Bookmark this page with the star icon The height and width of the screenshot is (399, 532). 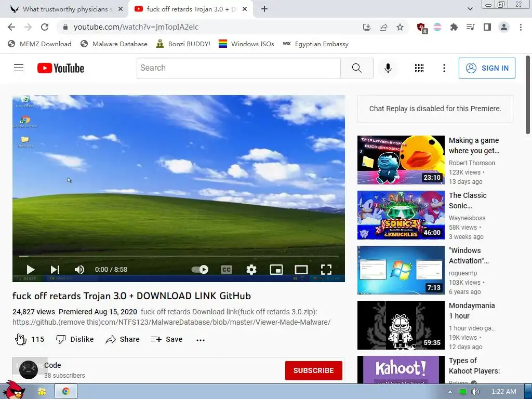(x=400, y=27)
